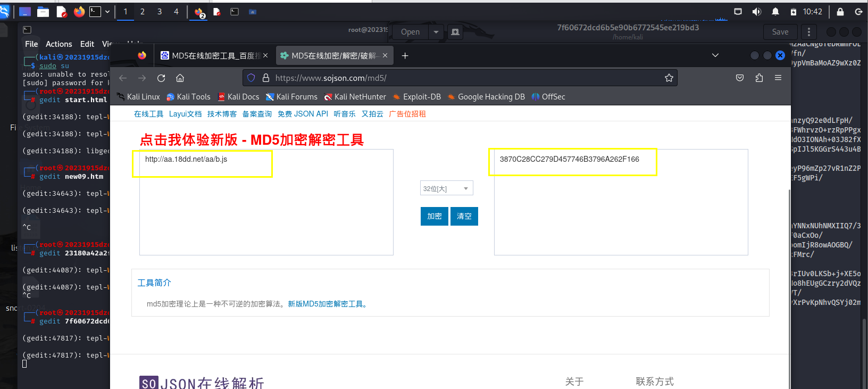Create new document tab in gedit
The image size is (868, 389).
pyautogui.click(x=455, y=32)
